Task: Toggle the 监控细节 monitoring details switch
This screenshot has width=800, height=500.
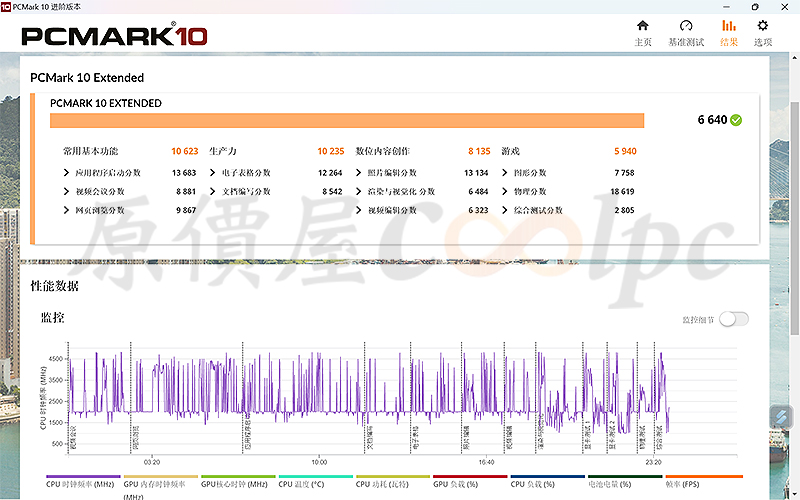Action: 734,319
